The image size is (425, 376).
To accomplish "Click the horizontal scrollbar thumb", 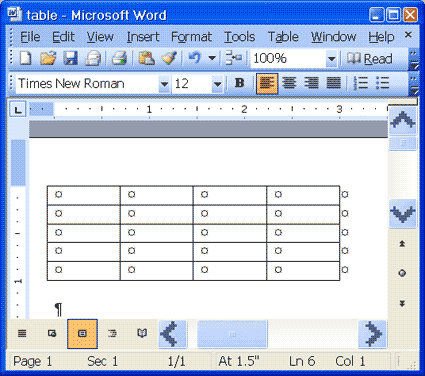I will pos(233,334).
